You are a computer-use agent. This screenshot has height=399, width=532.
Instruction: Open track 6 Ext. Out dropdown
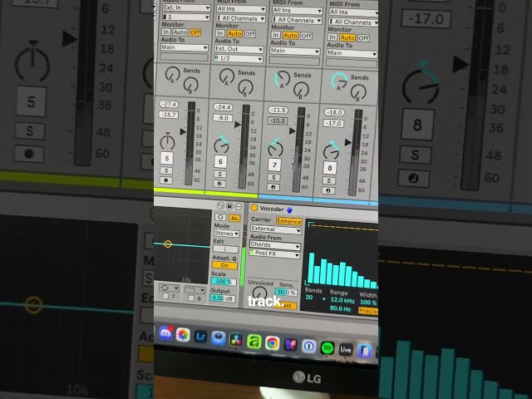click(239, 49)
